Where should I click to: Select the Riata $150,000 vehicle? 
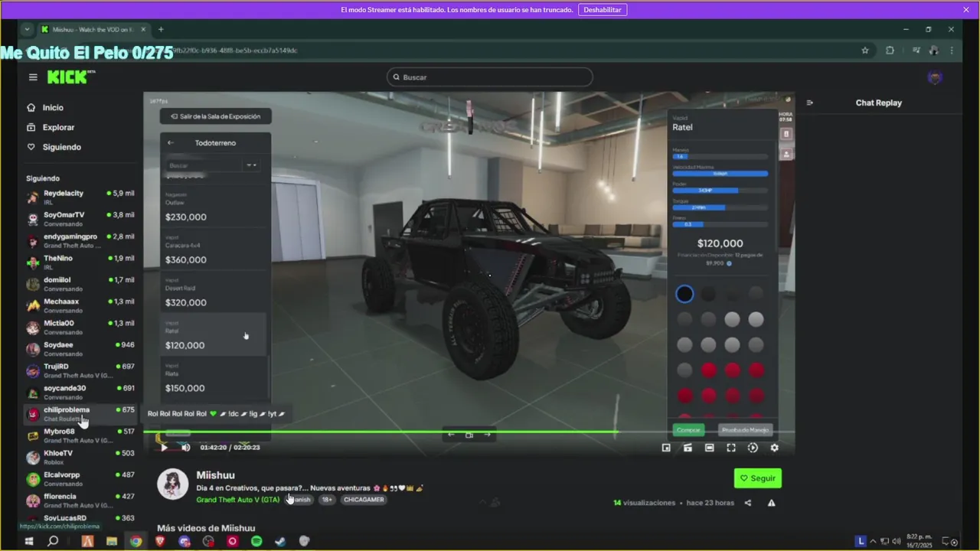(214, 378)
